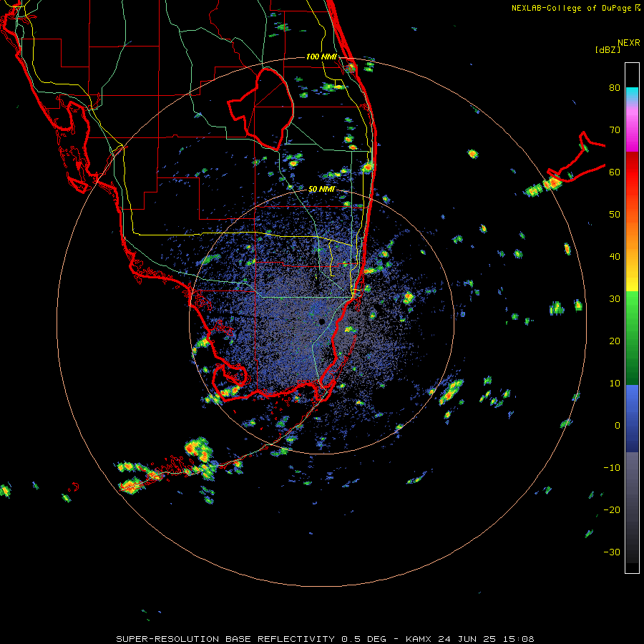Screen dimensions: 644x644
Task: Click the 40 value on the dBZ scale
Action: [615, 257]
